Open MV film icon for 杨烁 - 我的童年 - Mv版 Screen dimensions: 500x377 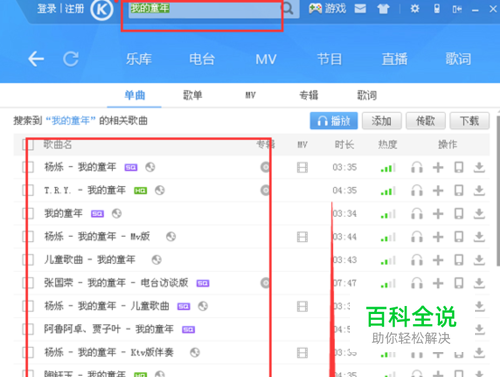tap(302, 237)
